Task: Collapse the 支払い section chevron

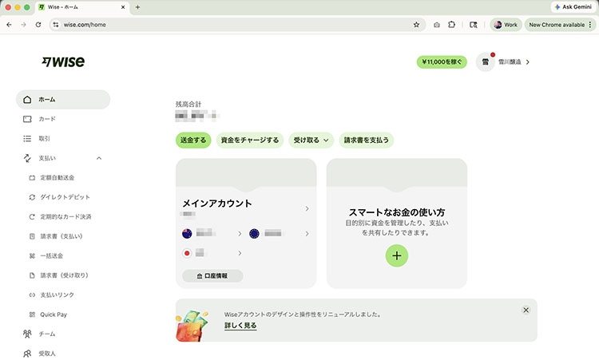Action: click(x=99, y=158)
